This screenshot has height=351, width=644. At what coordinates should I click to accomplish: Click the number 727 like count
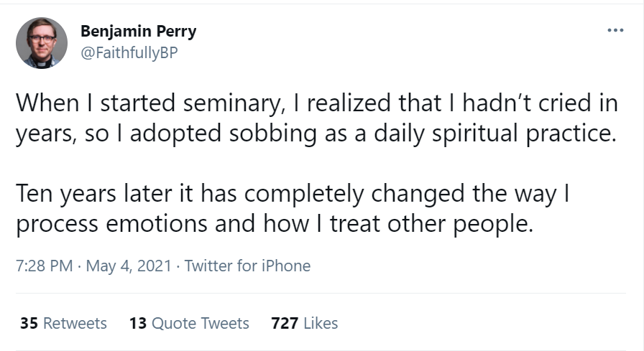pos(285,323)
